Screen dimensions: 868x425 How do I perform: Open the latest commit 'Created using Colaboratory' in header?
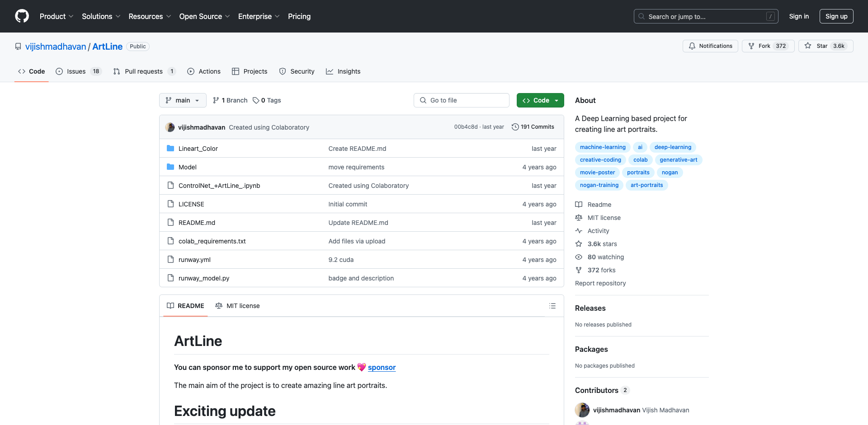(x=269, y=127)
